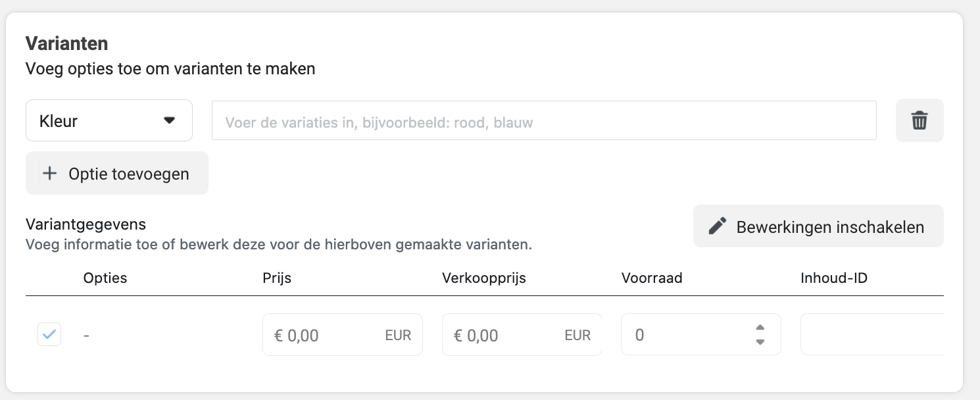The width and height of the screenshot is (980, 400).
Task: Focus the variaties text input field
Action: coord(544,120)
